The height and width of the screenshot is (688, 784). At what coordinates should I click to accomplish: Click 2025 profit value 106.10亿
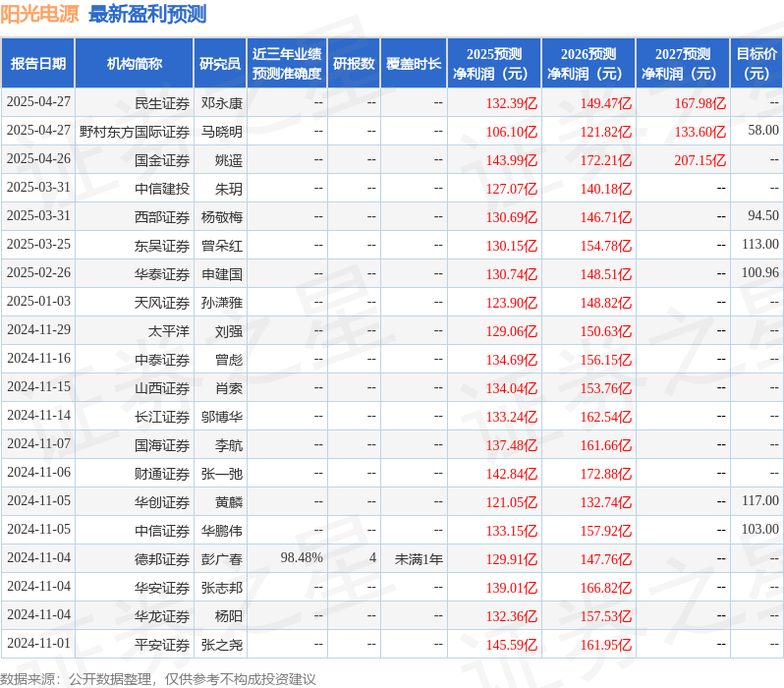[512, 132]
